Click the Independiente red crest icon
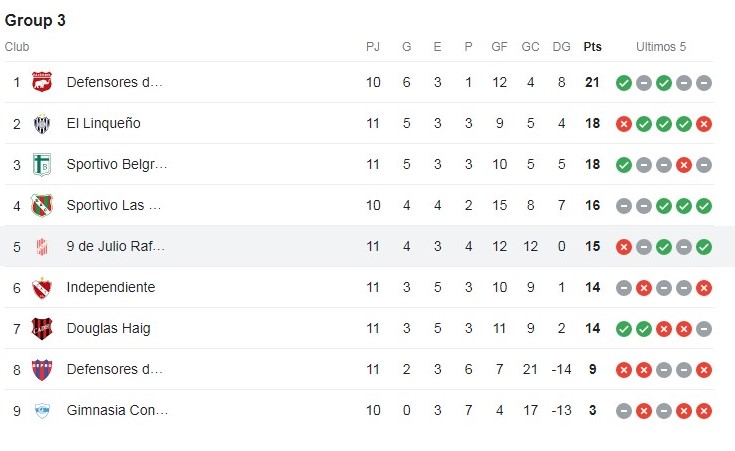The image size is (735, 451). click(x=42, y=288)
